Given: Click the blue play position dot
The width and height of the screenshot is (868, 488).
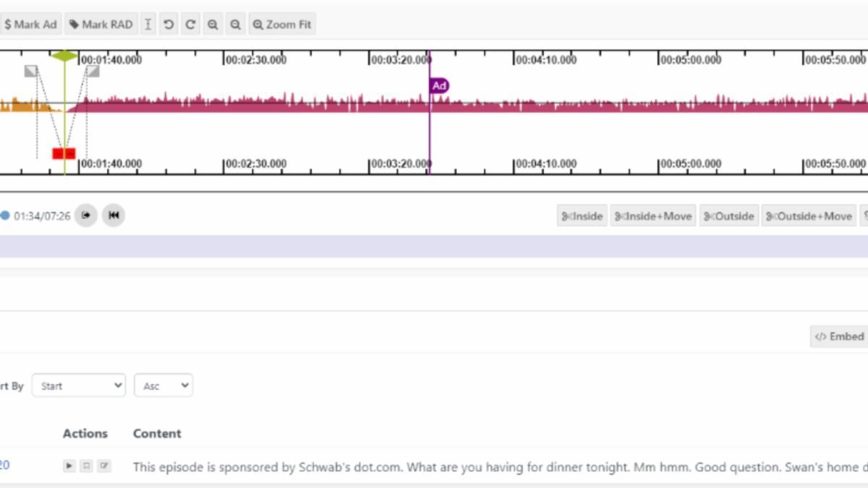Looking at the screenshot, I should 5,215.
